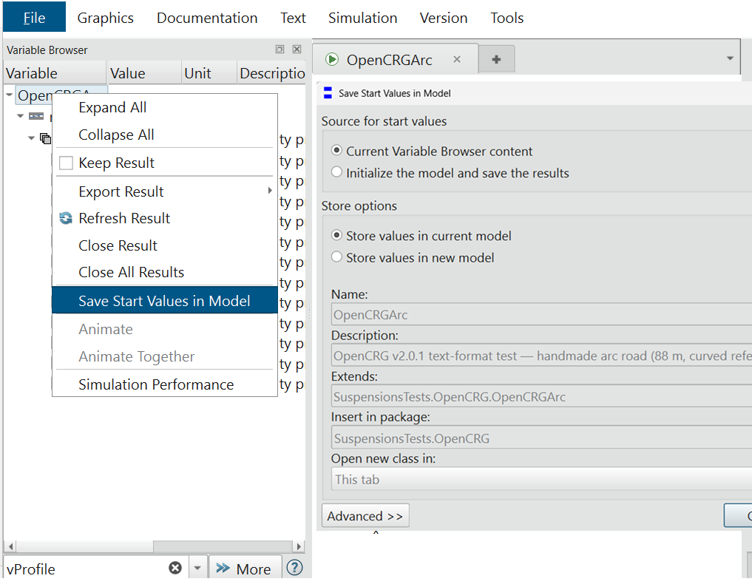The width and height of the screenshot is (752, 579).
Task: Open Simulation Performance from context menu
Action: pos(164,385)
